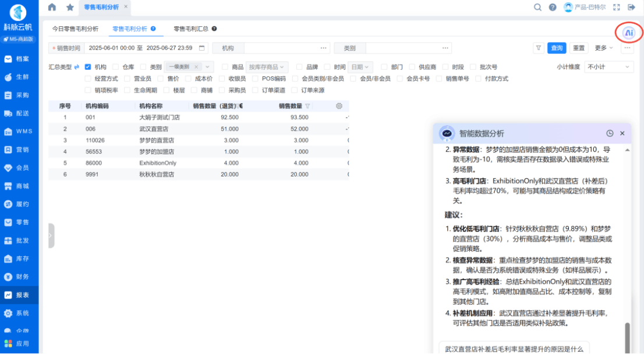Open calendar picker for 销售时间
This screenshot has width=644, height=354.
[201, 48]
